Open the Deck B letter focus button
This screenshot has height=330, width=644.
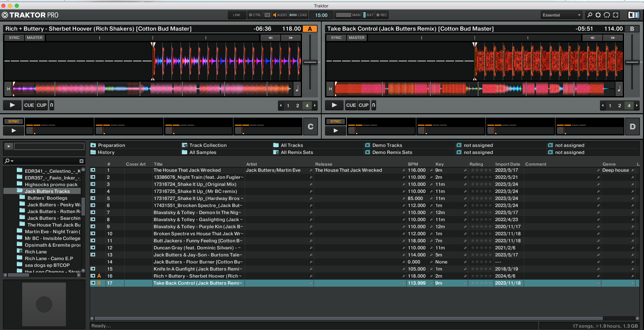[x=632, y=29]
